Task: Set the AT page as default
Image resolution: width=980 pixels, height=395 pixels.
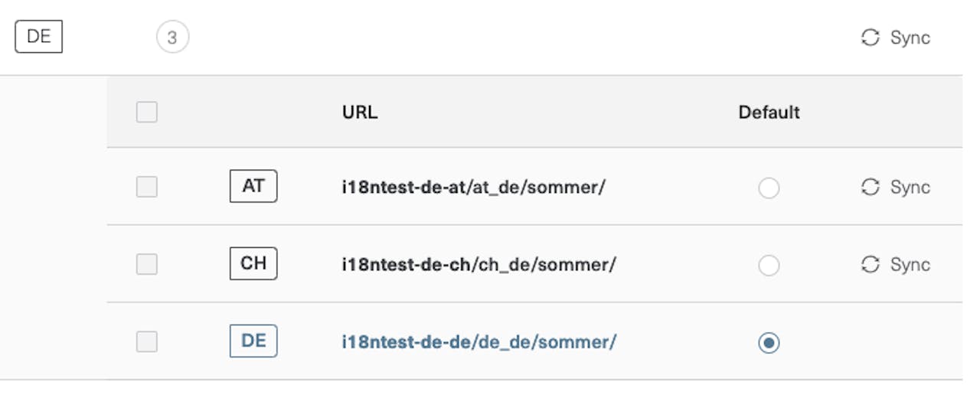Action: pyautogui.click(x=769, y=188)
